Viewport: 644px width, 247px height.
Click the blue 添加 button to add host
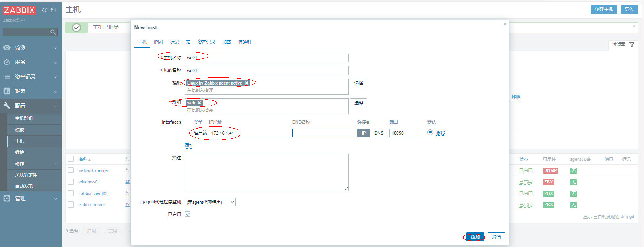click(475, 237)
